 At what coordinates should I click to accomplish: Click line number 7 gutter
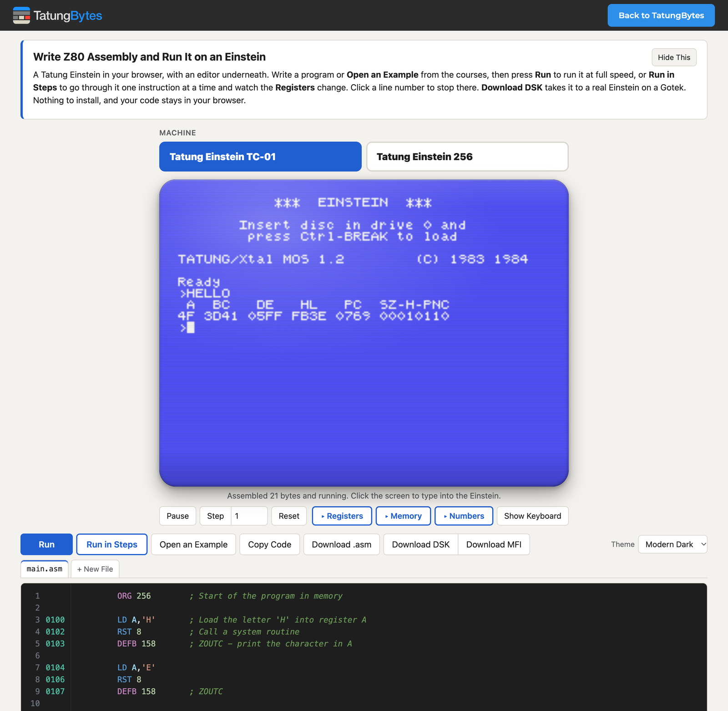pyautogui.click(x=37, y=667)
